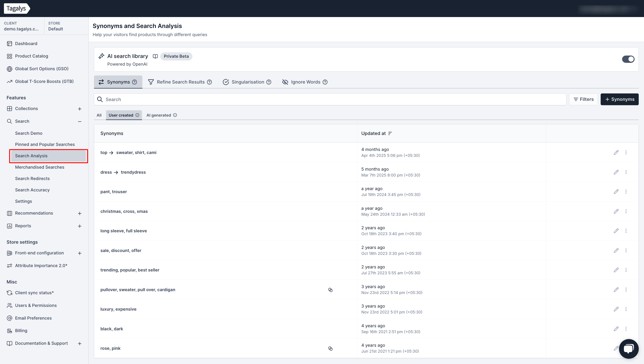Expand Documentation & Support section
The width and height of the screenshot is (644, 364).
pos(80,344)
